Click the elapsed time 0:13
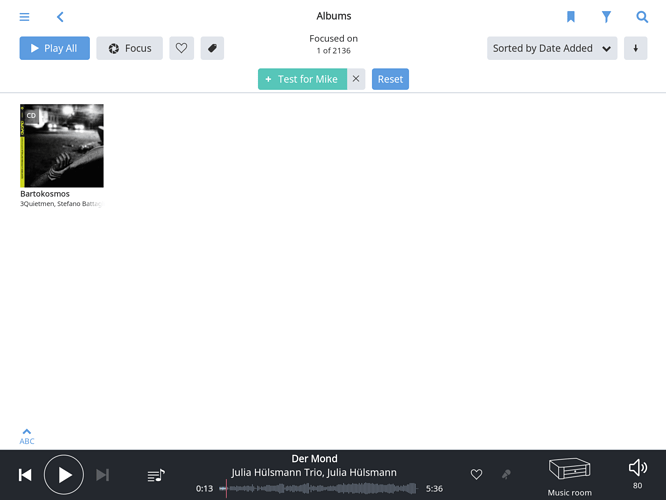Viewport: 666px width, 500px height. 204,489
